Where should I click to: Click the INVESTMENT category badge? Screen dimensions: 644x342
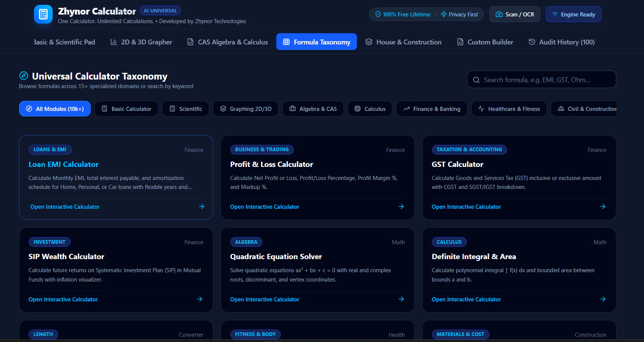tap(49, 242)
